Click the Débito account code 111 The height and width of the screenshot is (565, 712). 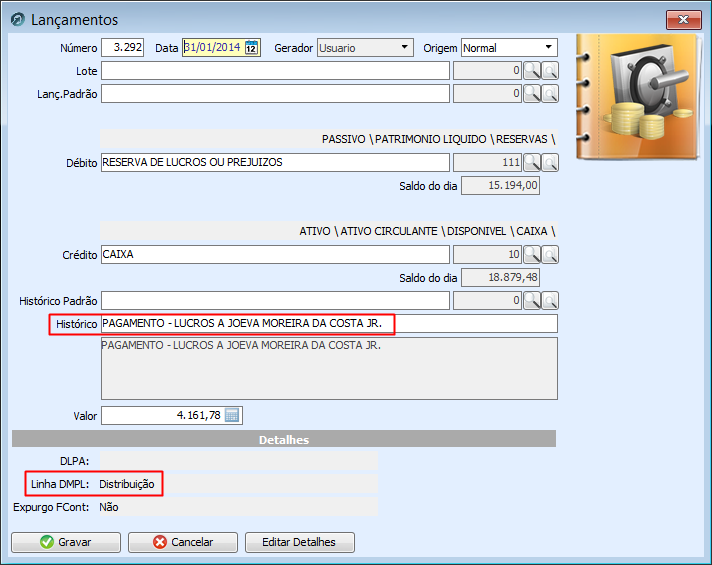(x=488, y=163)
